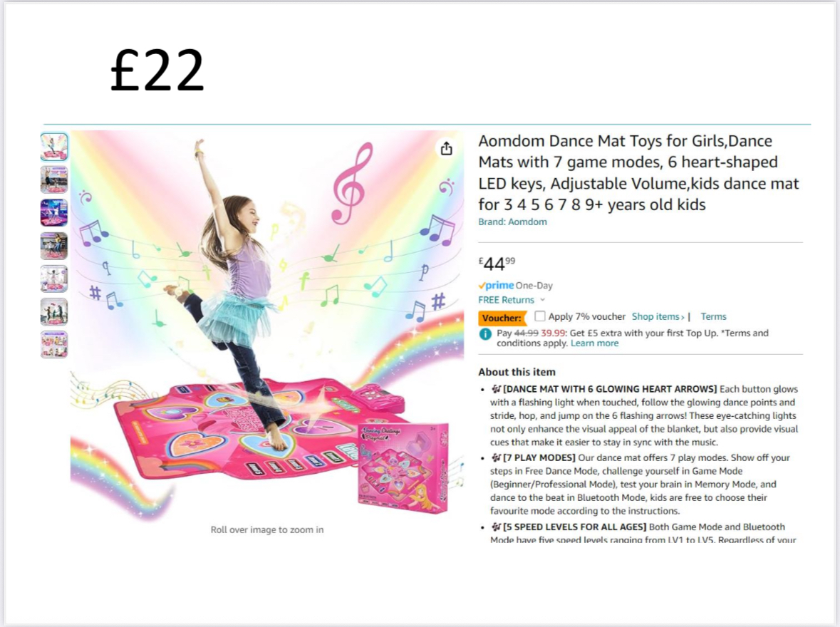The height and width of the screenshot is (627, 840).
Task: Open the voucher Terms link
Action: pyautogui.click(x=713, y=316)
